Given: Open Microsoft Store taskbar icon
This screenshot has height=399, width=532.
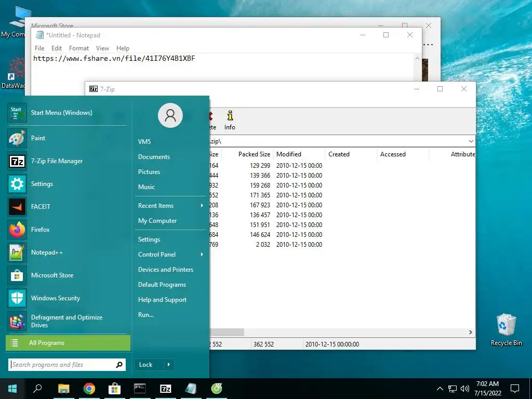Looking at the screenshot, I should coord(114,389).
